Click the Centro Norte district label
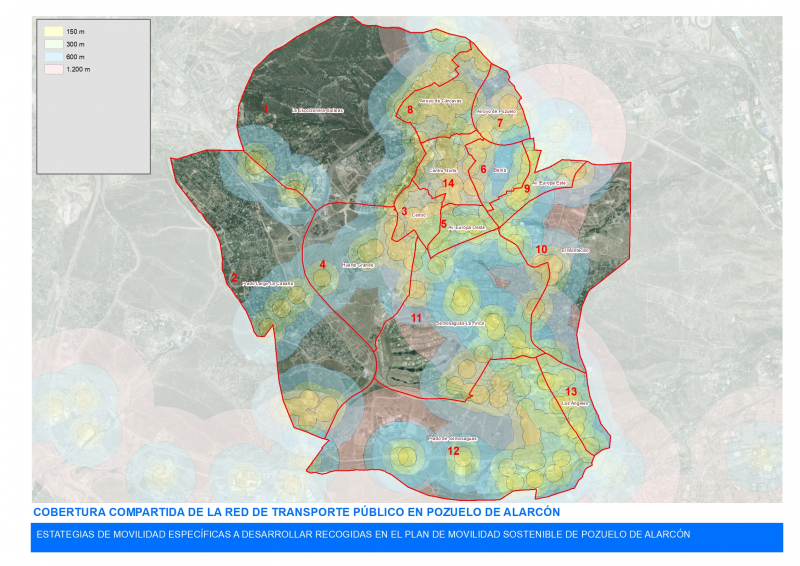800x566 pixels. pos(443,172)
